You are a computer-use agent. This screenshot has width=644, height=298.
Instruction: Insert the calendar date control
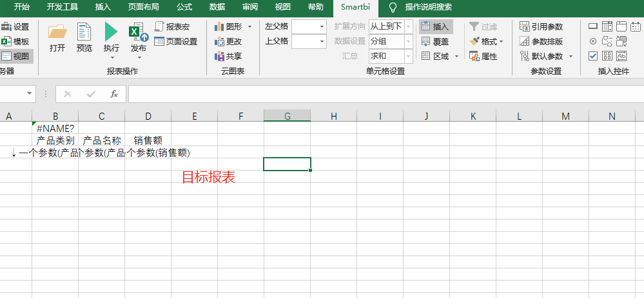tap(636, 26)
